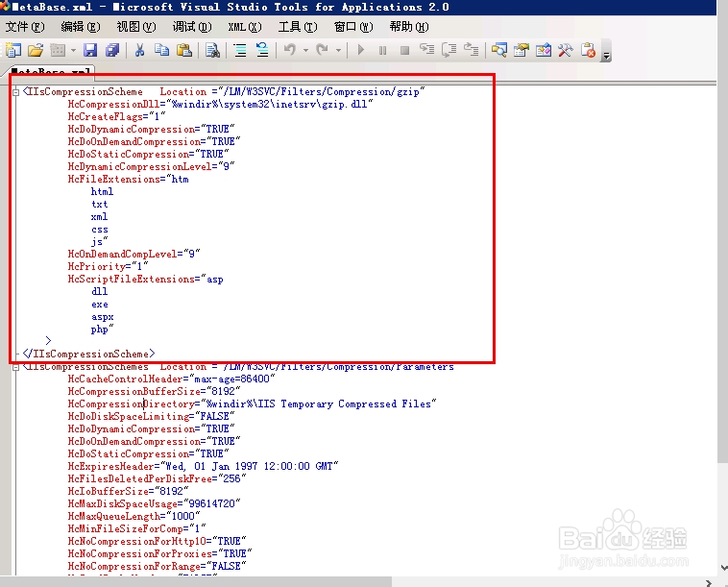This screenshot has height=587, width=728.
Task: Click the HcOnDemandCompLevel="9" line
Action: pos(133,254)
